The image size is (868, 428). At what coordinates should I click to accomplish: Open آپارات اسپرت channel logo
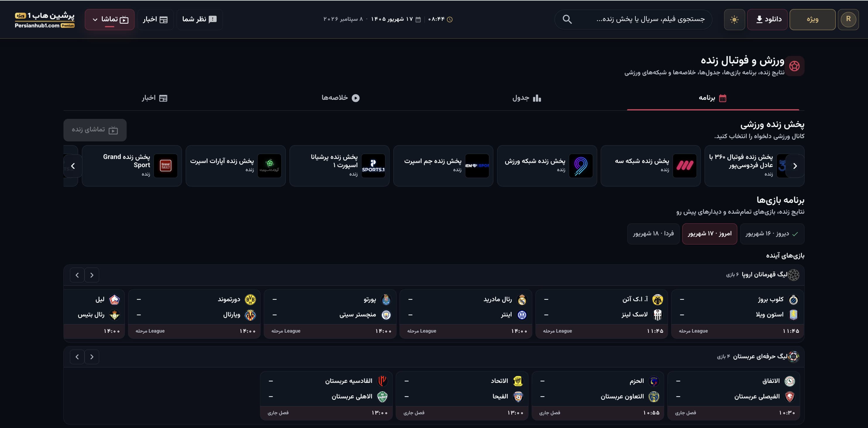click(270, 166)
